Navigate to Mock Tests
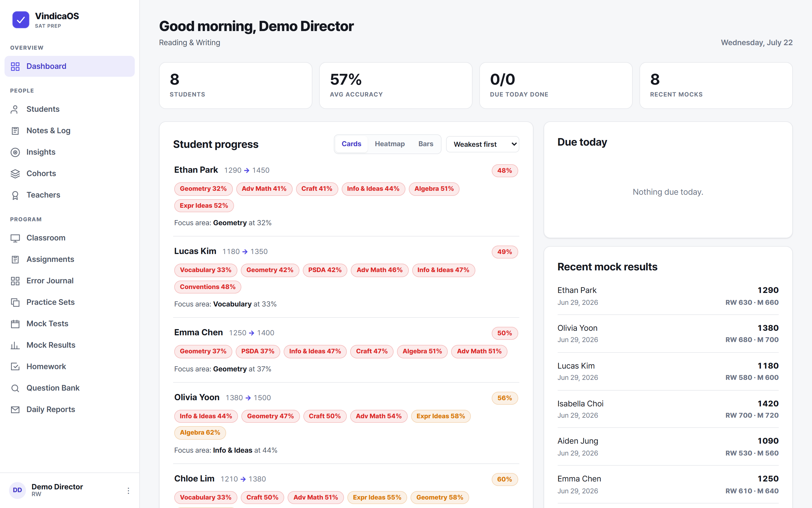812x508 pixels. 69,324
